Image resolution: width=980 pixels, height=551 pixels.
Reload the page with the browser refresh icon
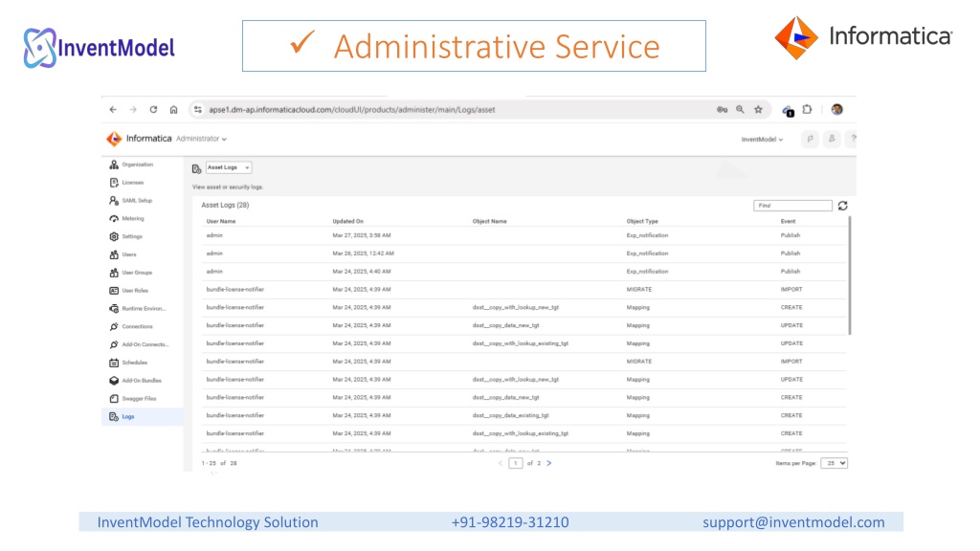point(153,109)
